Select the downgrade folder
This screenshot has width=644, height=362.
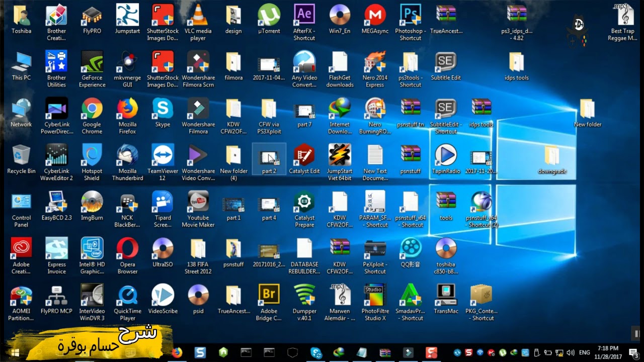552,155
